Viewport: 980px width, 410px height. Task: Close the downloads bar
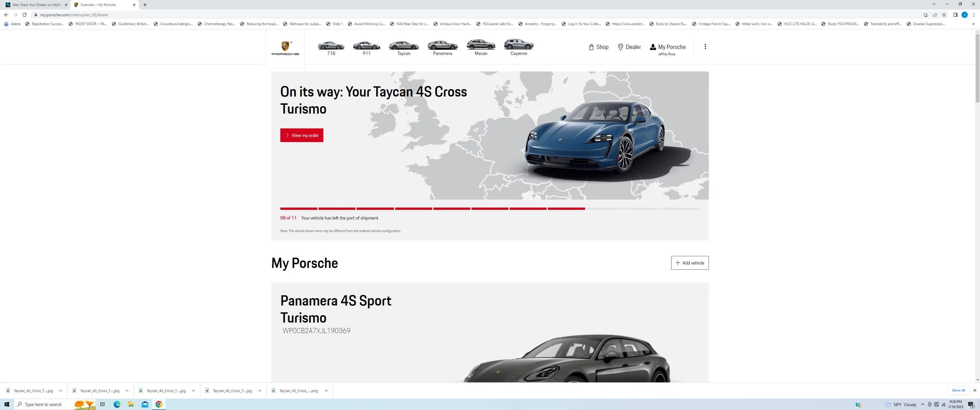point(974,390)
